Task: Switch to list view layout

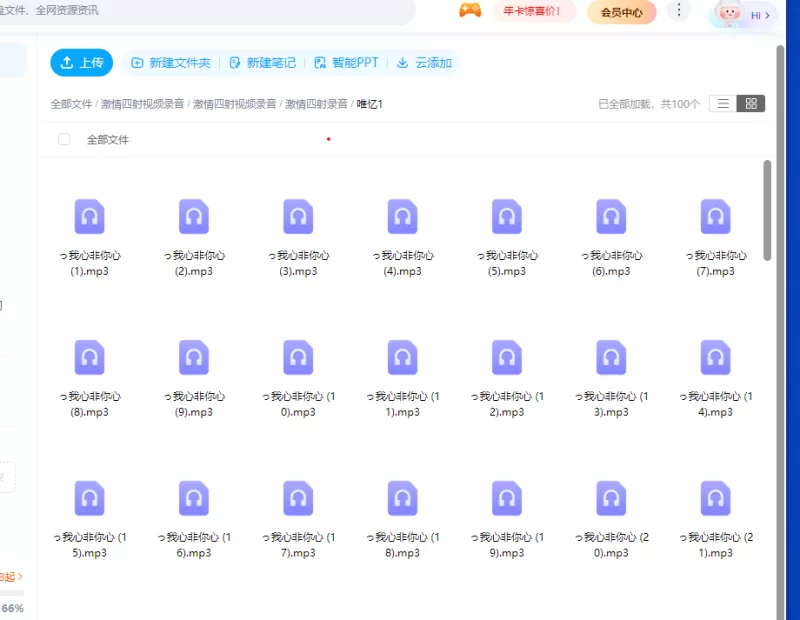Action: (723, 104)
